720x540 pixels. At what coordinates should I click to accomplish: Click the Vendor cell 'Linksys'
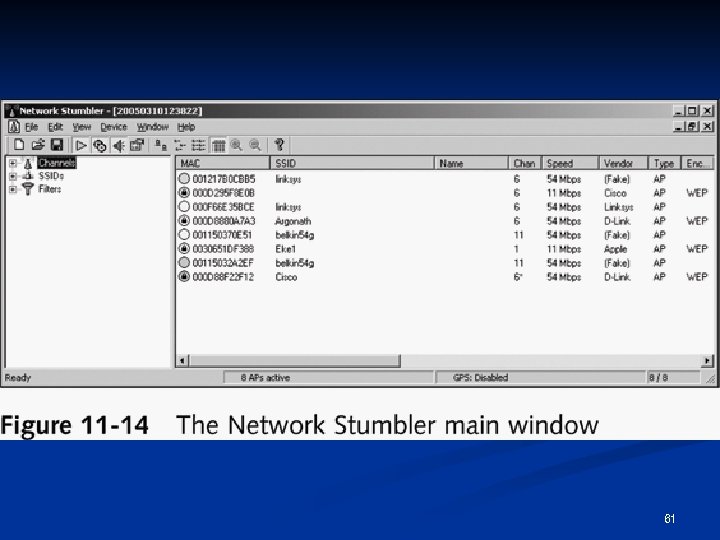(619, 207)
